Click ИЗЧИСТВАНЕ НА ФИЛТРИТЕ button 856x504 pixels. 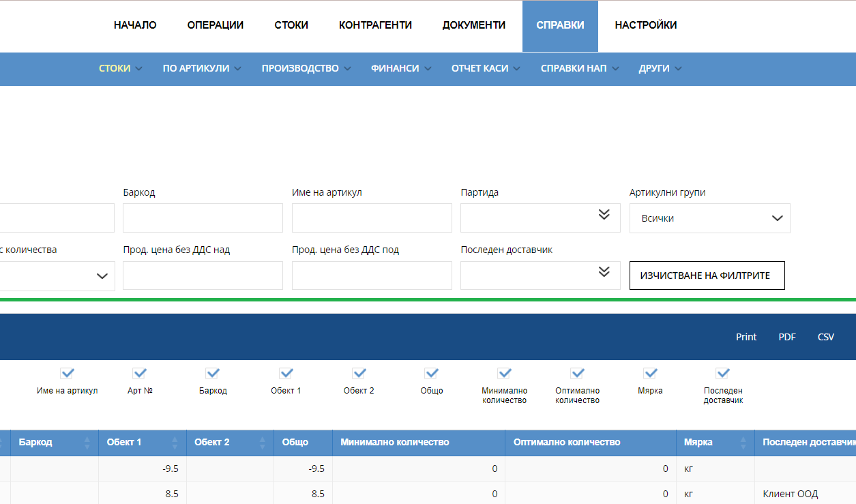(x=707, y=276)
